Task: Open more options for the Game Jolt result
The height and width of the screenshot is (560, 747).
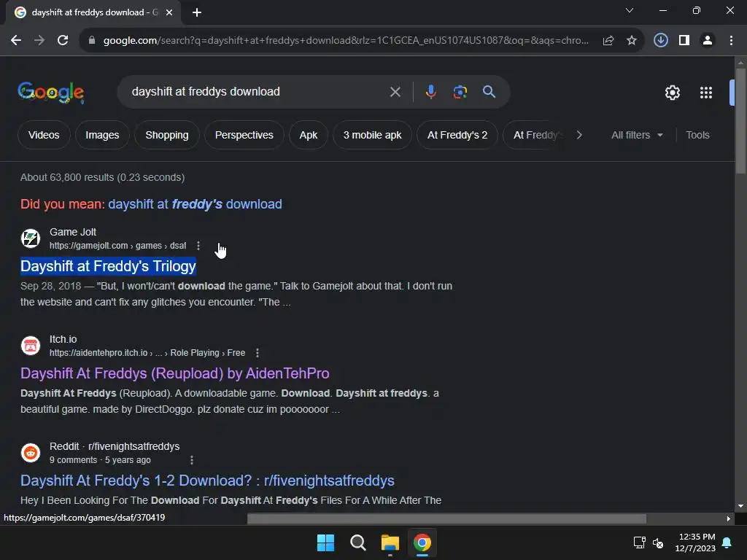Action: pyautogui.click(x=198, y=246)
